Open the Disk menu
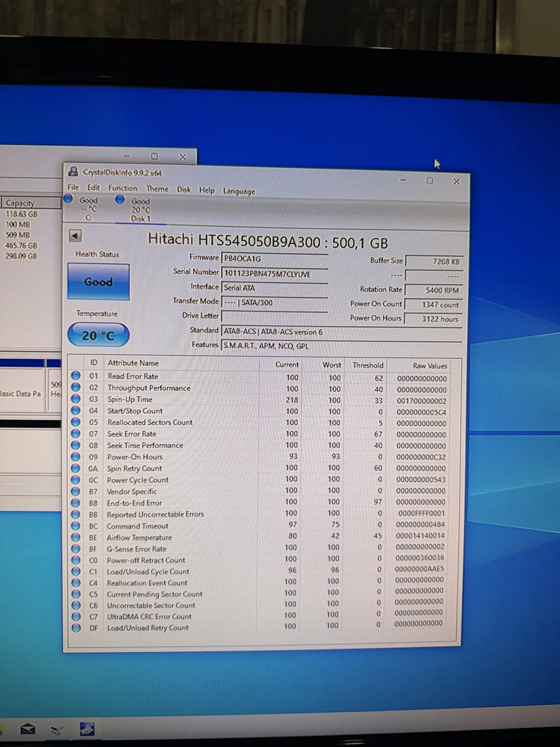 tap(184, 189)
